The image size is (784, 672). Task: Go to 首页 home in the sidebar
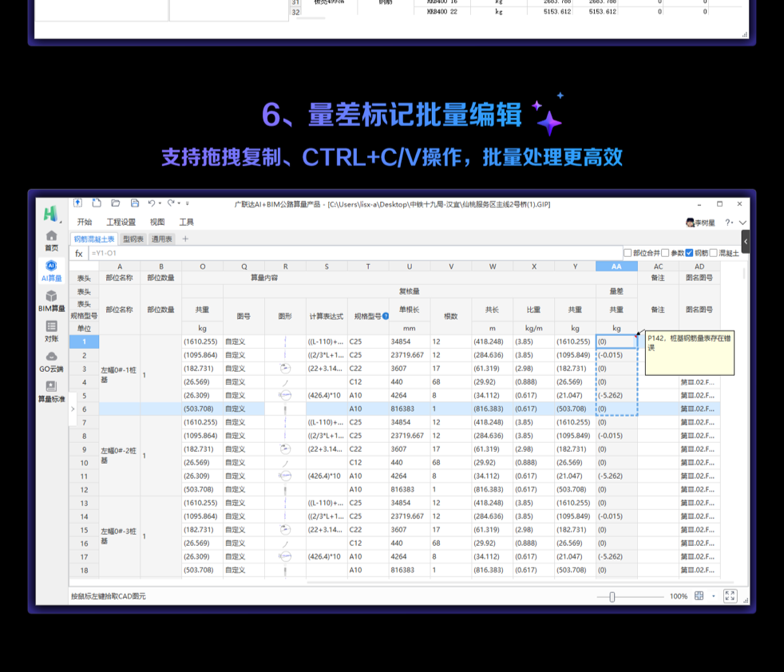pyautogui.click(x=52, y=241)
